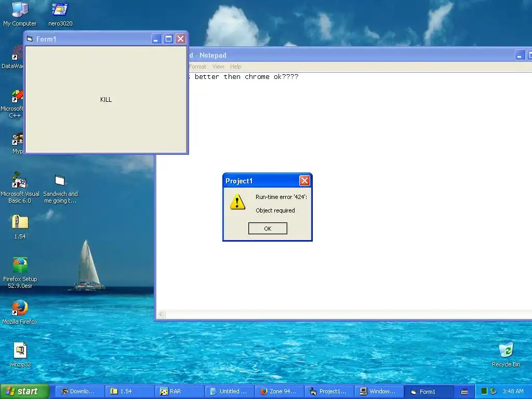
Task: Click the 3:48 AM taskbar clock
Action: tap(513, 391)
